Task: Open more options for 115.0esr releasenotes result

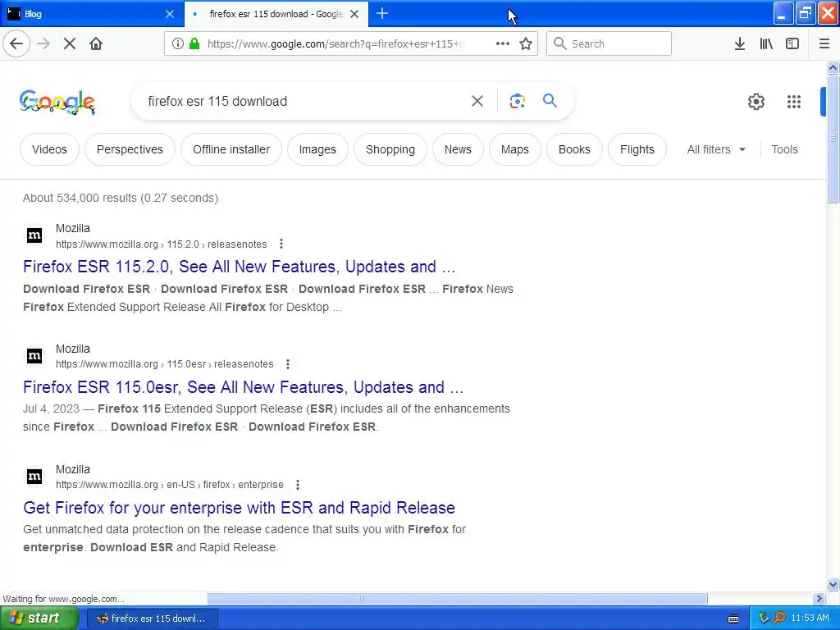Action: (x=288, y=364)
